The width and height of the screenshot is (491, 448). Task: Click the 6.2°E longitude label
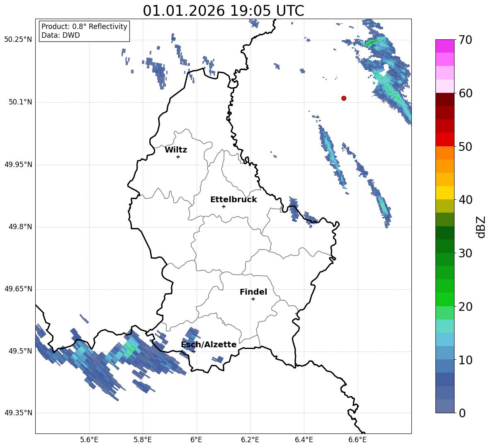point(250,440)
